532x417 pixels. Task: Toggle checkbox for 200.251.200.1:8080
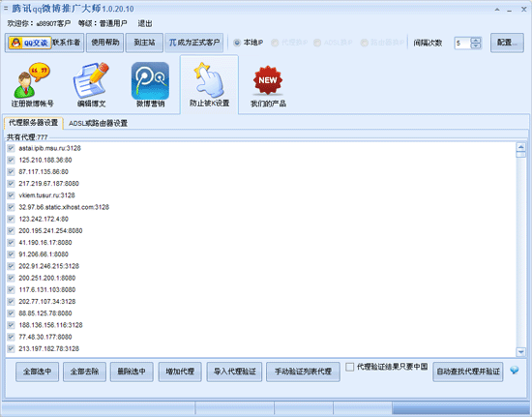(x=11, y=278)
